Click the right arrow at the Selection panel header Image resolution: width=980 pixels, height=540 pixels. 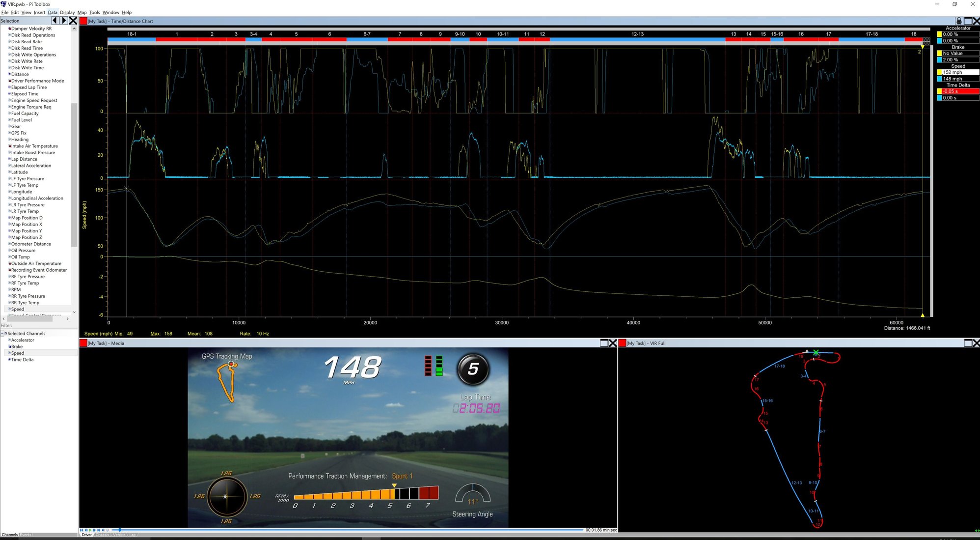[x=64, y=21]
